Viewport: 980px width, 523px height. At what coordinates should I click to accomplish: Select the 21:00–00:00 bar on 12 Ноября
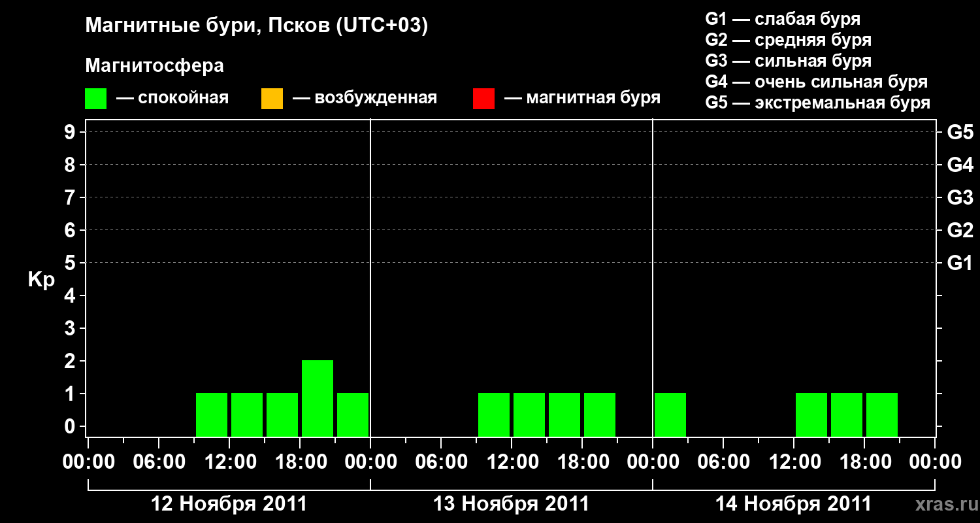point(353,414)
